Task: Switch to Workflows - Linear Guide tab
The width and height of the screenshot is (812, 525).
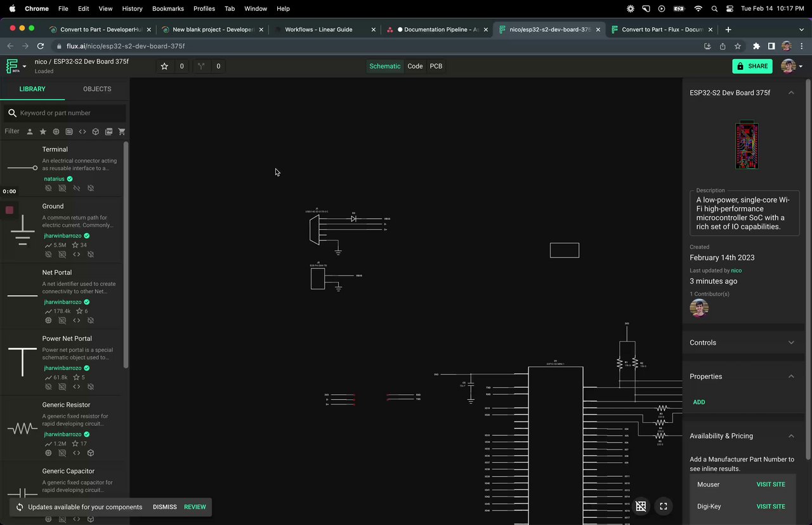Action: click(x=324, y=29)
